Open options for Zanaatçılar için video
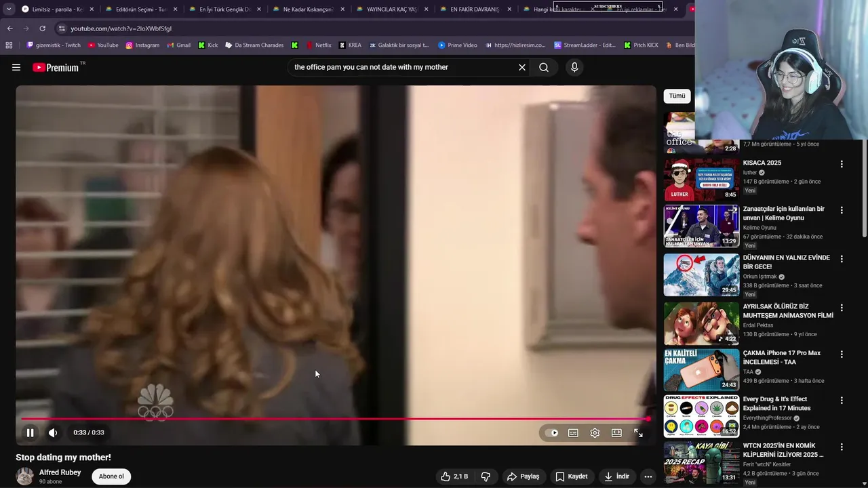The height and width of the screenshot is (488, 868). pos(842,210)
